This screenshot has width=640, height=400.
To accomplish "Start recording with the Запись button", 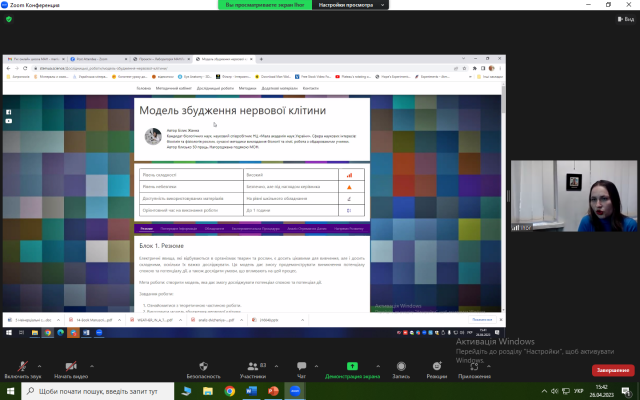I will coord(401,370).
